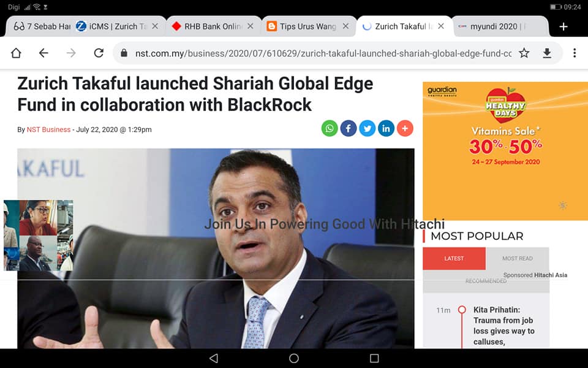Screen dimensions: 588x368
Task: Bookmark page with the star icon
Action: 524,53
